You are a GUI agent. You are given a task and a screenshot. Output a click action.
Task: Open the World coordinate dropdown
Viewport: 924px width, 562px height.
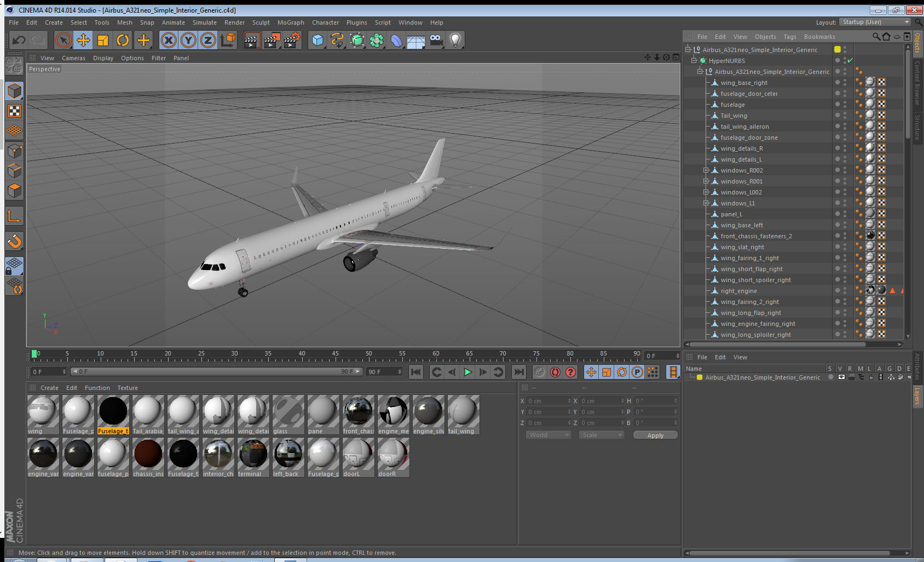tap(548, 435)
